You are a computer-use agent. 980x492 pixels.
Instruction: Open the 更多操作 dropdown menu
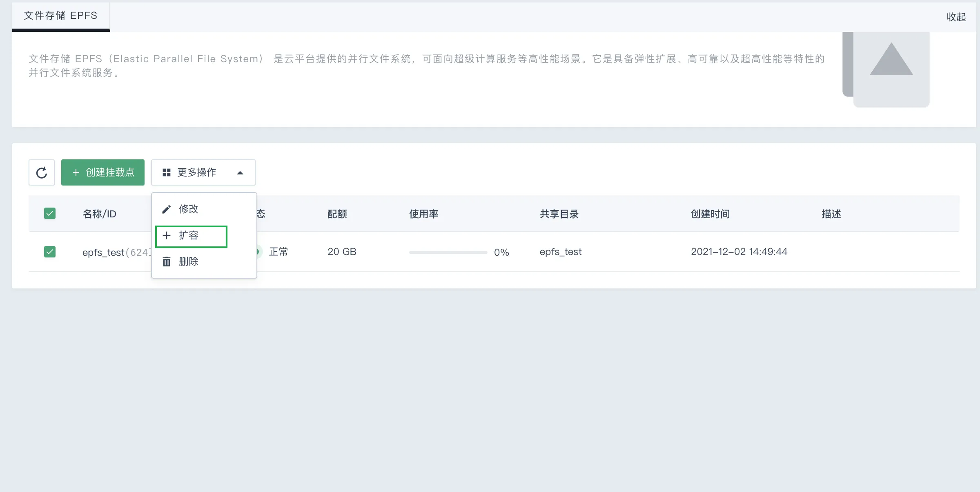click(203, 172)
